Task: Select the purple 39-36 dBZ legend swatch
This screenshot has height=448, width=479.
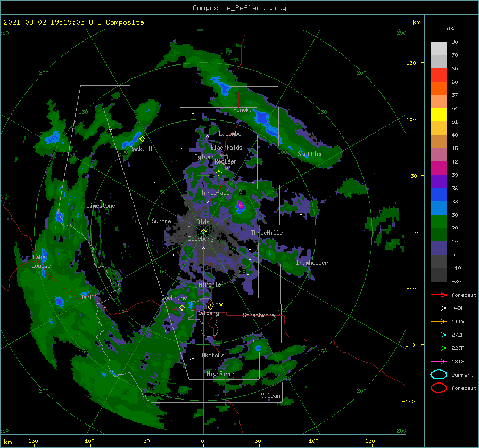Action: (439, 181)
